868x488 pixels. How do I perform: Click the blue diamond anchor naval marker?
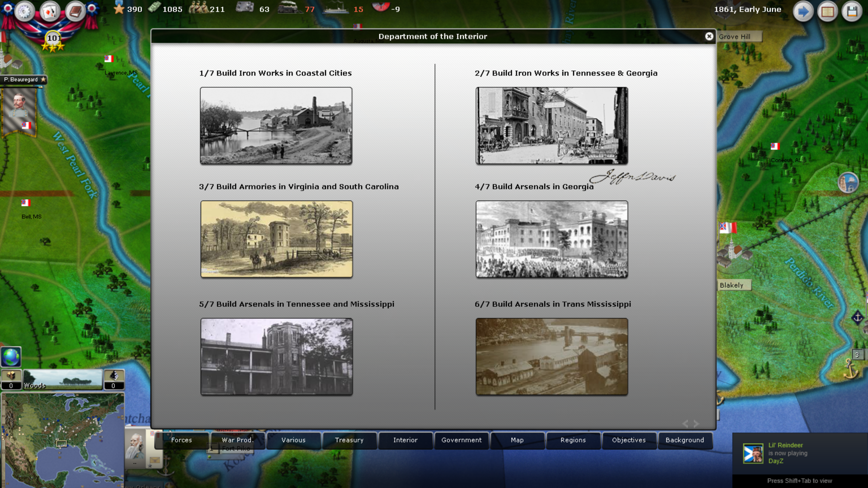858,318
